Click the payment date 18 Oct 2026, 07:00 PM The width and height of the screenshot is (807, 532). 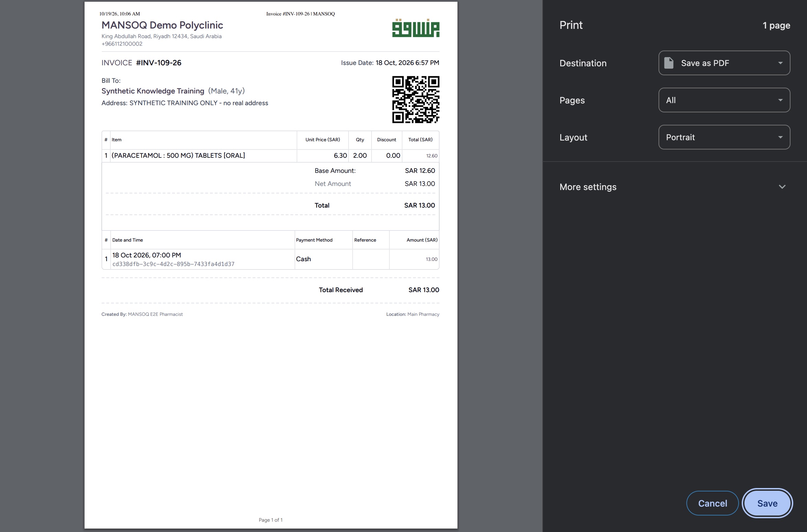click(146, 255)
